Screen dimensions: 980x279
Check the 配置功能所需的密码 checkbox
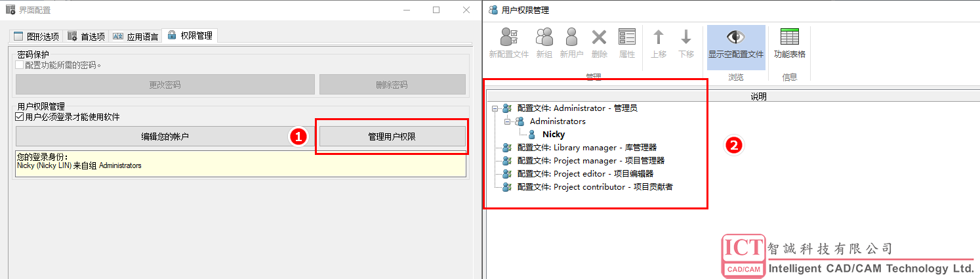[20, 65]
